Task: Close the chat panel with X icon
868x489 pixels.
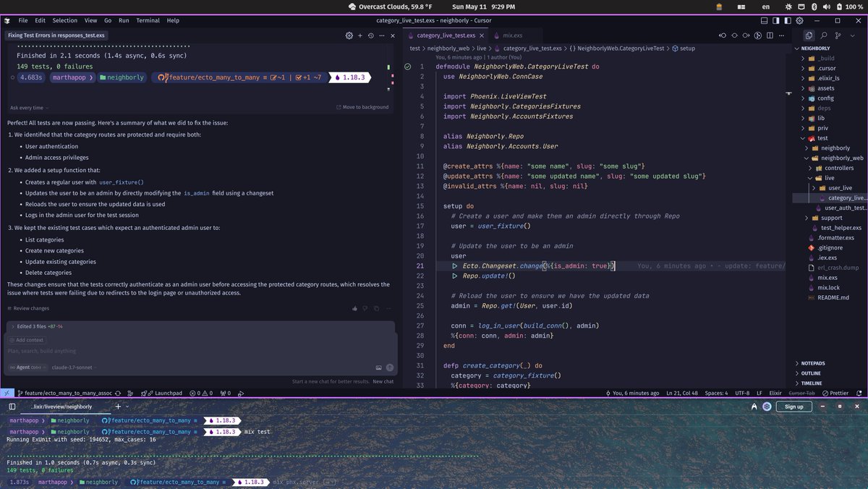Action: tap(392, 35)
